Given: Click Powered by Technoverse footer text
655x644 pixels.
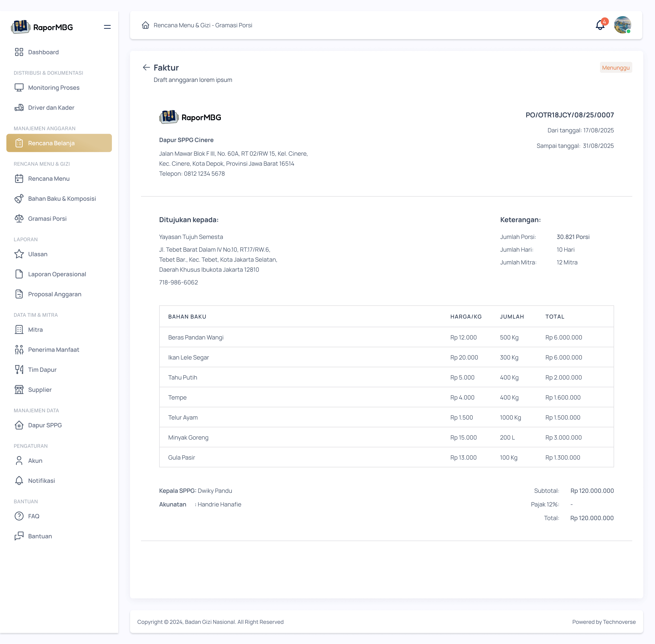Looking at the screenshot, I should coord(604,622).
